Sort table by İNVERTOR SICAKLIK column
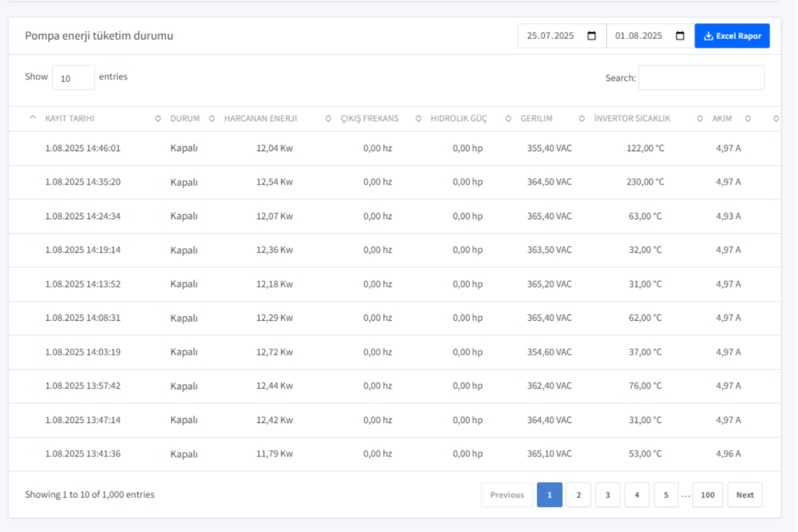The width and height of the screenshot is (798, 532). 632,118
